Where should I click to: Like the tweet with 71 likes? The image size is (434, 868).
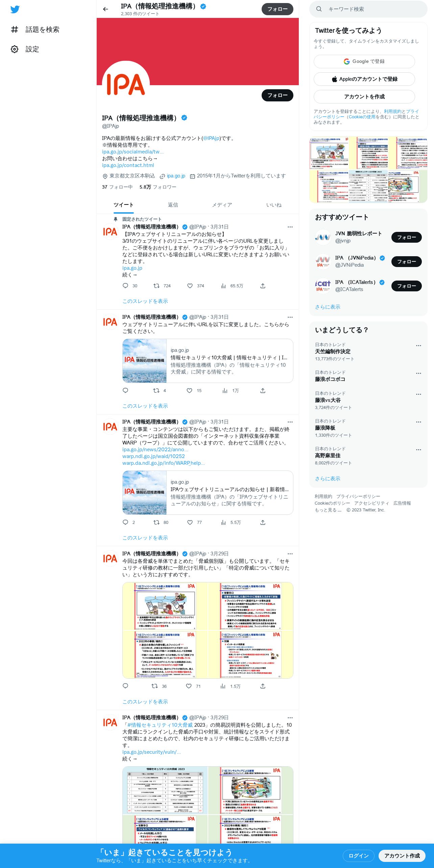pos(193,686)
